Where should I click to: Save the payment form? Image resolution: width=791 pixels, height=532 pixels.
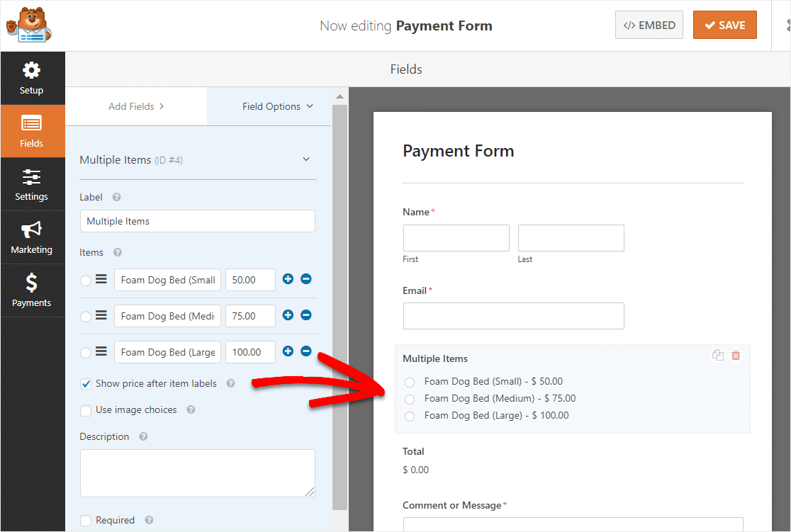click(725, 26)
